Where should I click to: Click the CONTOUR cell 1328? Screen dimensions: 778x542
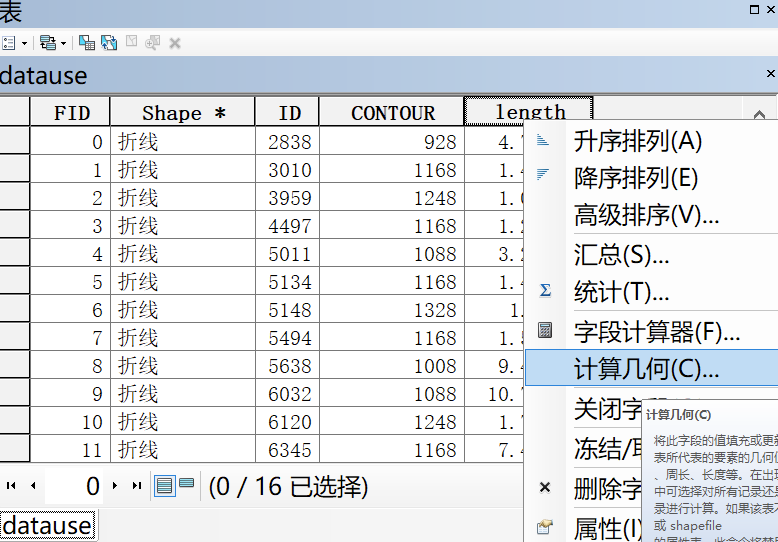pyautogui.click(x=392, y=309)
